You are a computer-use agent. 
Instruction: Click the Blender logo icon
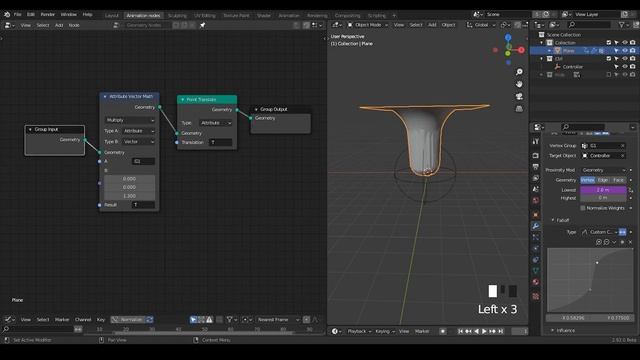[7, 14]
